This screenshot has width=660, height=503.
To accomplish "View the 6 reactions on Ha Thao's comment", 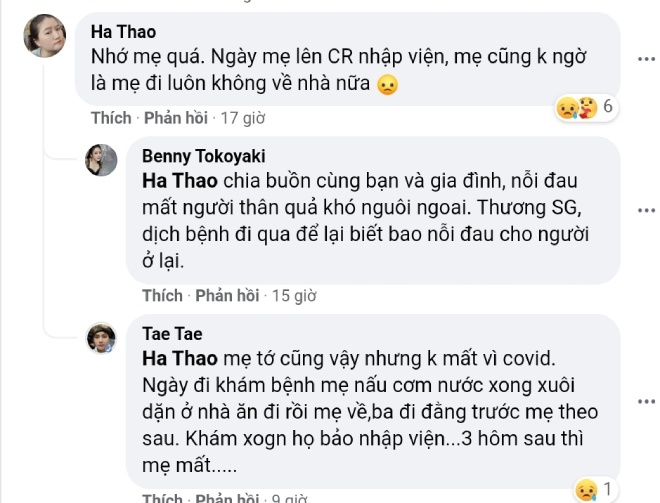I will coord(586,107).
